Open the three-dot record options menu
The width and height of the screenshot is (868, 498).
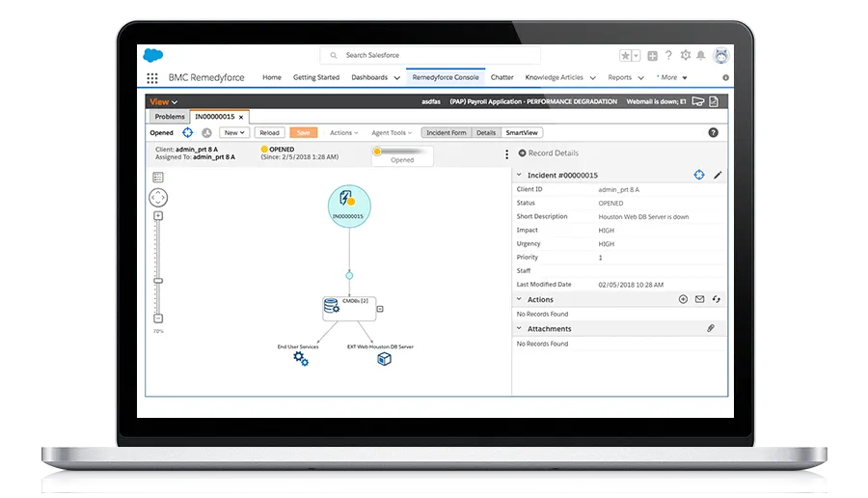coord(506,154)
